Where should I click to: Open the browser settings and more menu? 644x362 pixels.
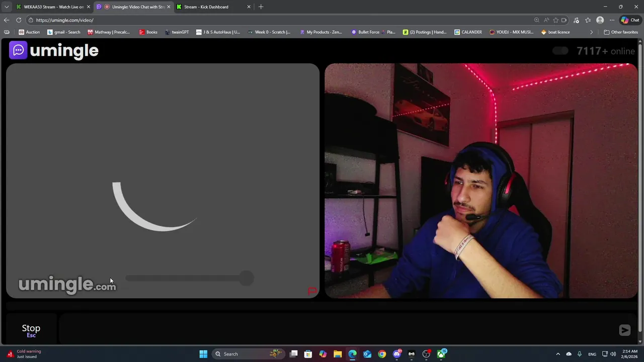click(612, 20)
